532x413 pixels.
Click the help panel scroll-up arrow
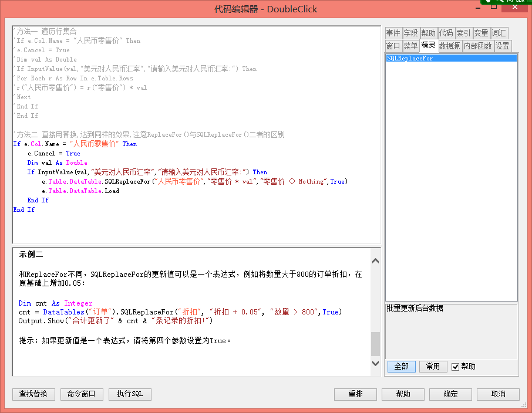click(x=375, y=261)
